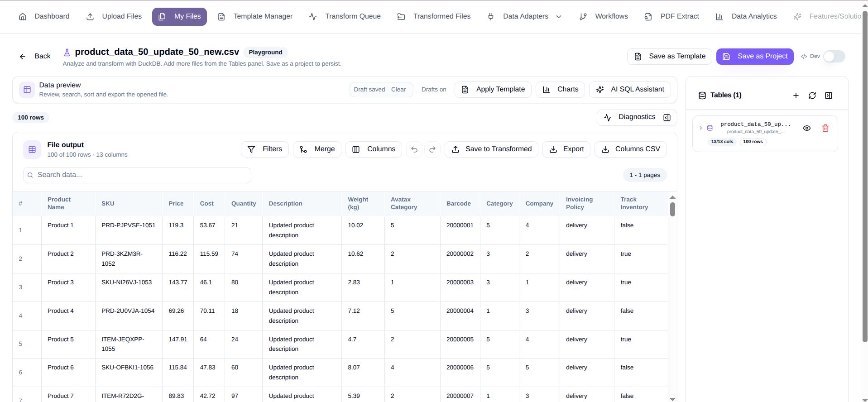This screenshot has height=402, width=868.
Task: Add a new table with plus icon
Action: point(796,96)
